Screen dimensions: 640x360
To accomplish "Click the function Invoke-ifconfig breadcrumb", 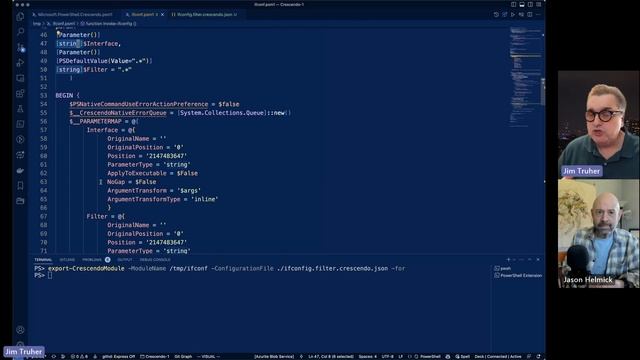I will click(x=108, y=24).
